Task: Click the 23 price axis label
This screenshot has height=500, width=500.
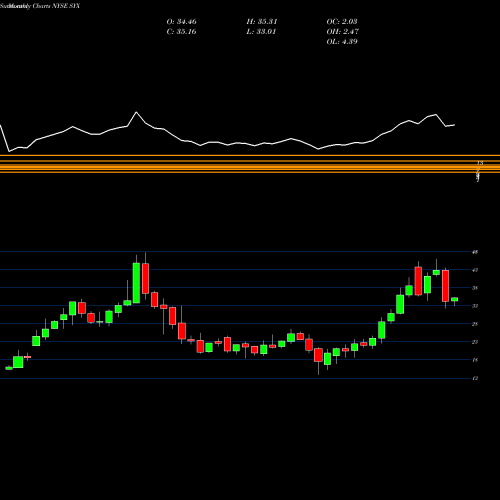Action: coord(475,342)
